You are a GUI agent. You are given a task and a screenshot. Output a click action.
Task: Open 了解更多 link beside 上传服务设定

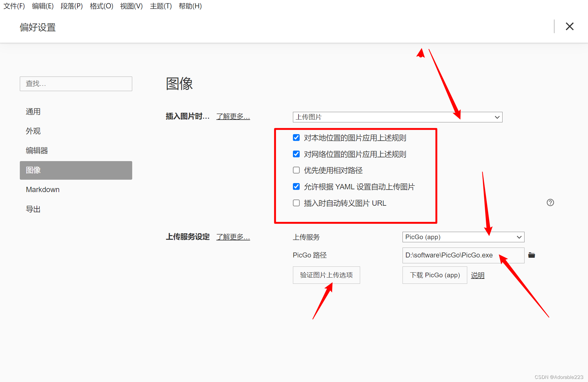(x=233, y=237)
